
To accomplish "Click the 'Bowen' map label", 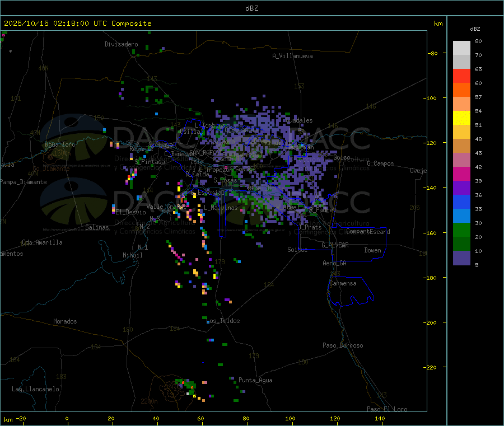I will click(373, 250).
